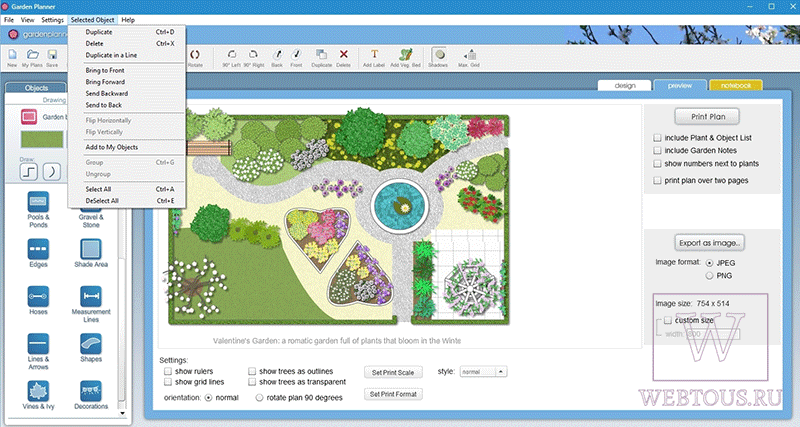800x427 pixels.
Task: Enable the show grid lines checkbox
Action: 168,382
